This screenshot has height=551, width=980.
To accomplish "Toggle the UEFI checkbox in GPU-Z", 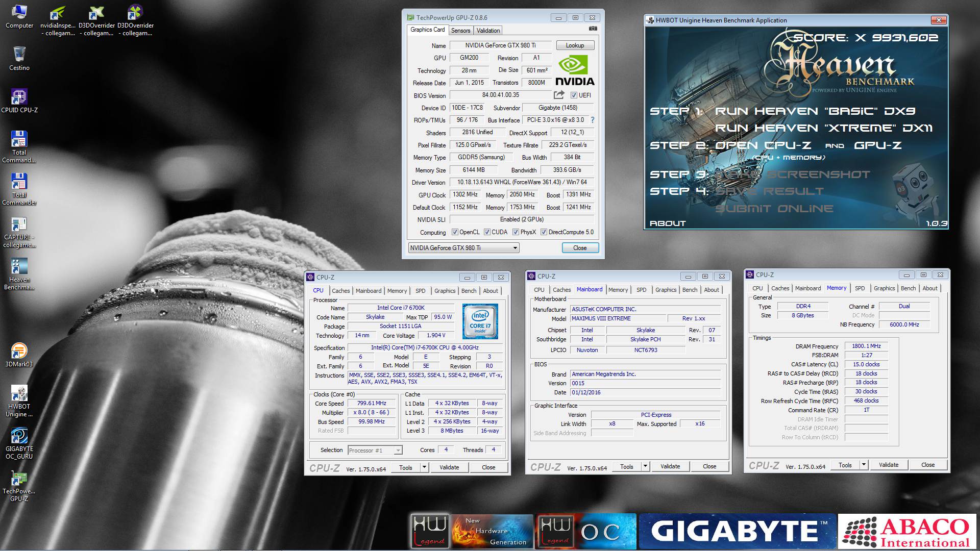I will (574, 95).
